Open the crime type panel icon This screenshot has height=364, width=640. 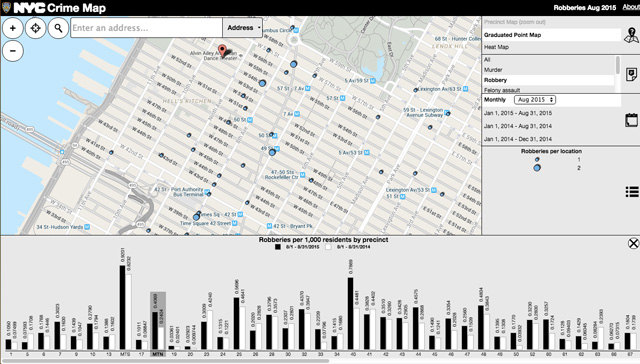point(631,74)
